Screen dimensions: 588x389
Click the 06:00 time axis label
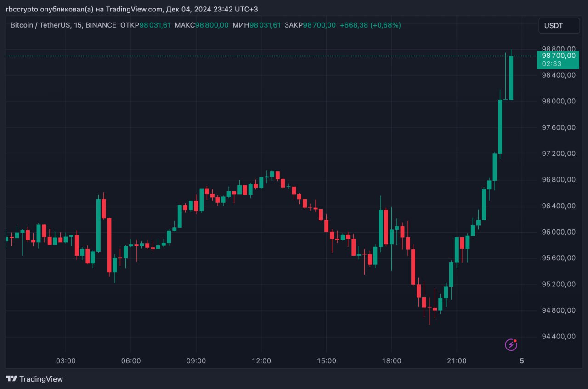[131, 361]
